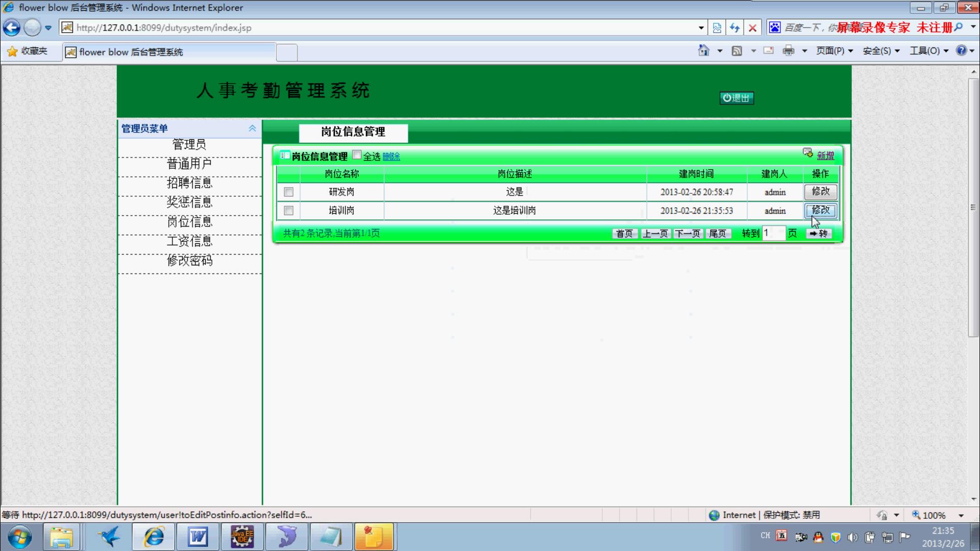
Task: Open the zoom level 100% dropdown arrow
Action: [961, 516]
